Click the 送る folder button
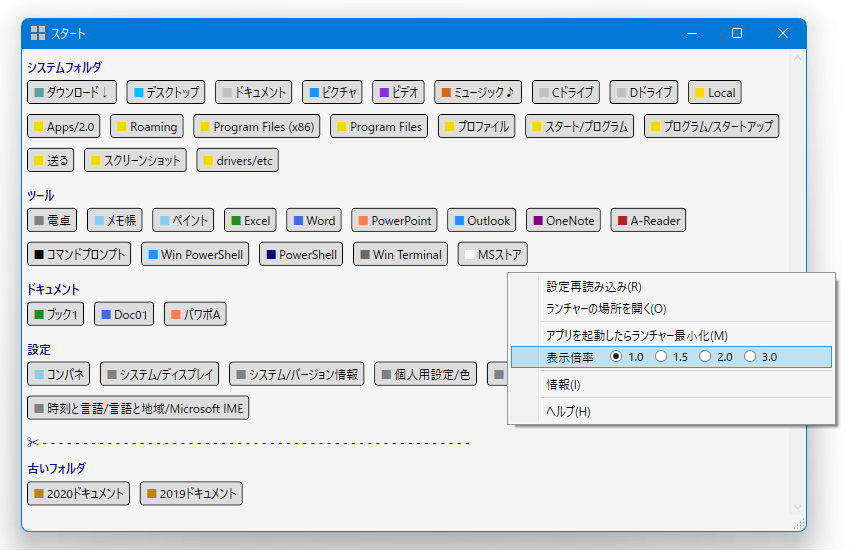Viewport: 851px width, 551px height. click(50, 160)
